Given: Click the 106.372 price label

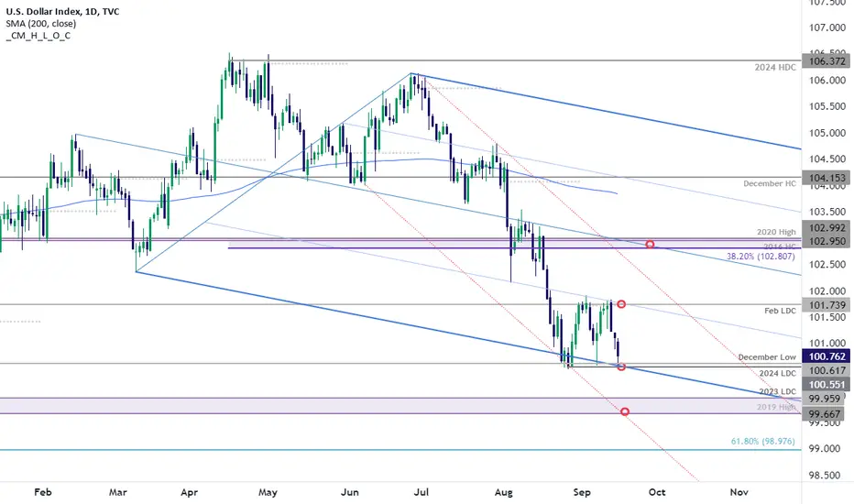Looking at the screenshot, I should 827,61.
